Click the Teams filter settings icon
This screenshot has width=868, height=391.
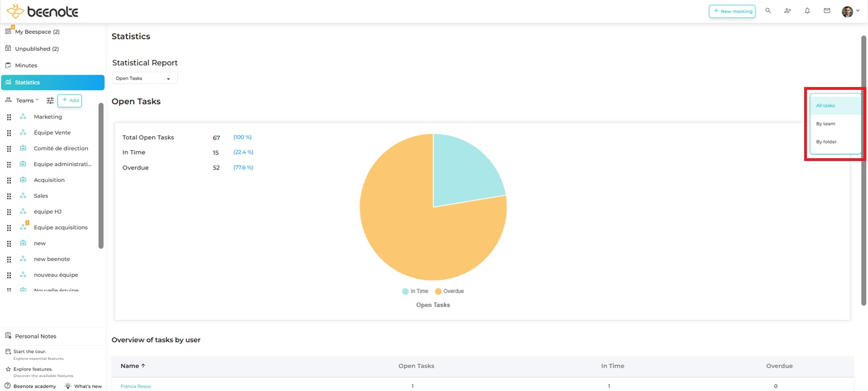[50, 100]
